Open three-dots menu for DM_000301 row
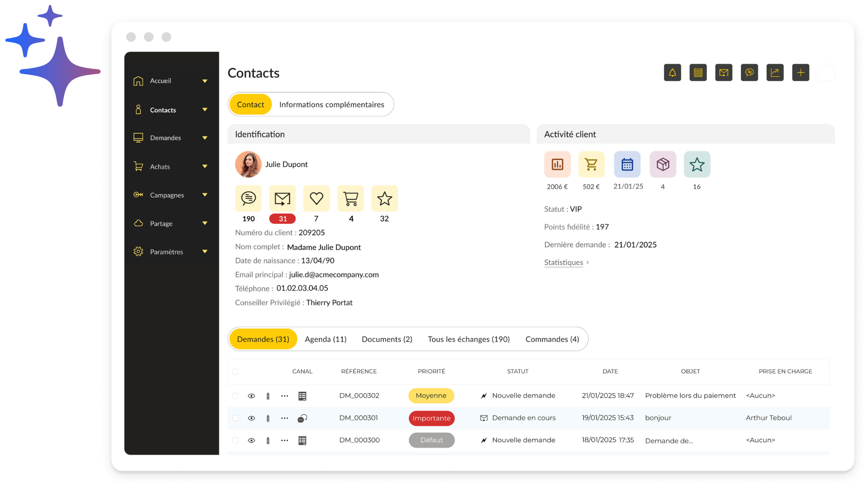The height and width of the screenshot is (488, 868). click(284, 418)
